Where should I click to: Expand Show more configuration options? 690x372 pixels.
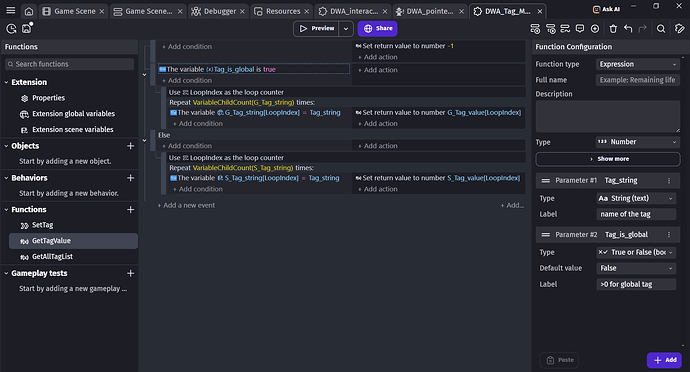pos(608,159)
